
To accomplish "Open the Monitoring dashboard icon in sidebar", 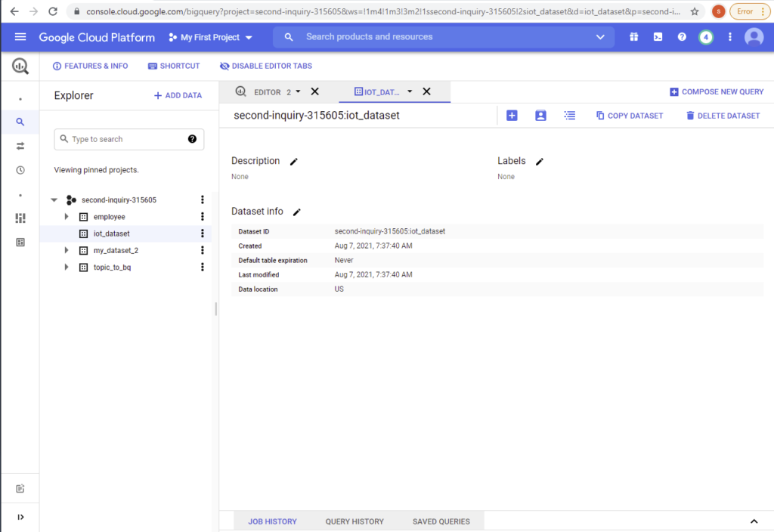I will pyautogui.click(x=20, y=218).
